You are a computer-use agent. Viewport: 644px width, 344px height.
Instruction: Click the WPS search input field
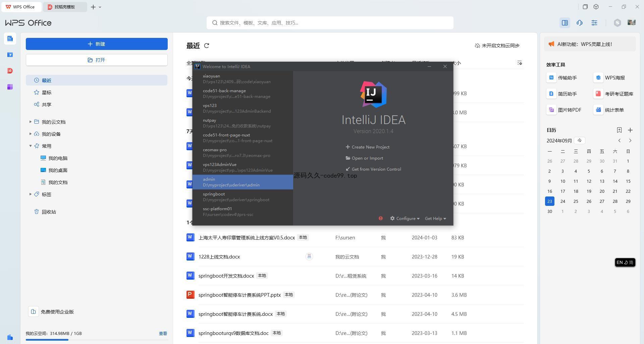click(330, 23)
